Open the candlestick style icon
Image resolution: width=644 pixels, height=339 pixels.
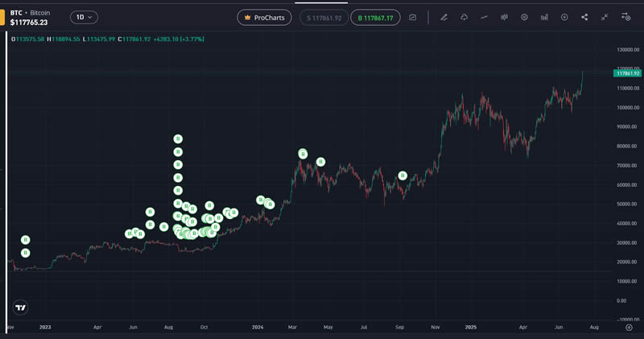click(x=505, y=17)
